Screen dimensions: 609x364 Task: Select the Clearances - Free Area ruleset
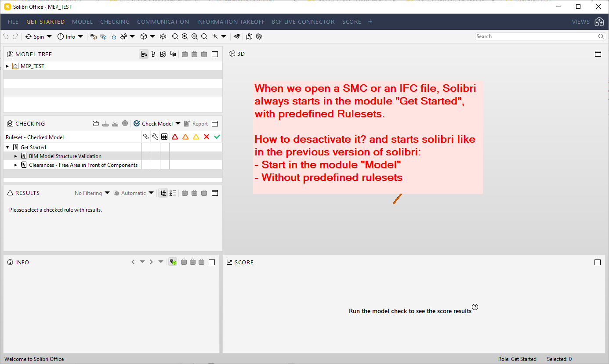click(83, 165)
